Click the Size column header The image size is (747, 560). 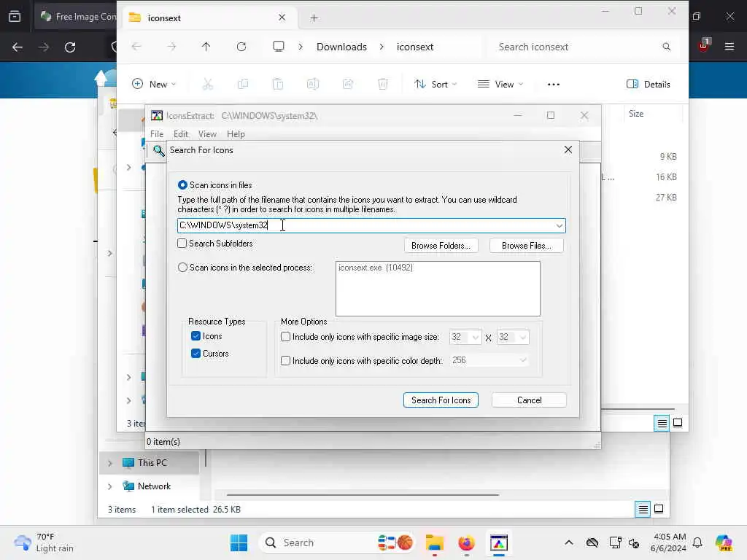(x=636, y=114)
